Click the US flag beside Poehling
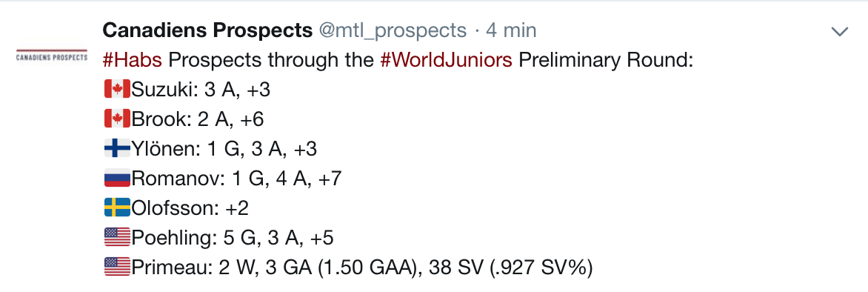This screenshot has width=868, height=292. [117, 238]
